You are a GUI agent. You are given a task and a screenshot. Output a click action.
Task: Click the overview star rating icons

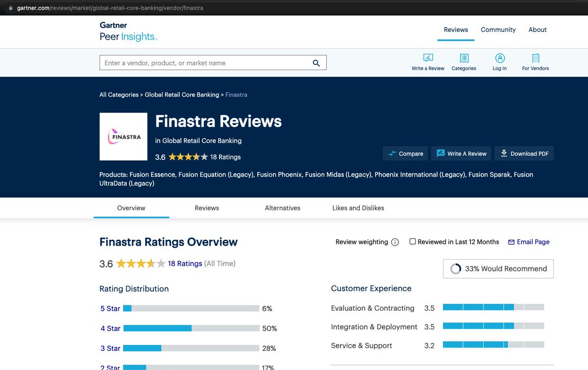point(141,264)
